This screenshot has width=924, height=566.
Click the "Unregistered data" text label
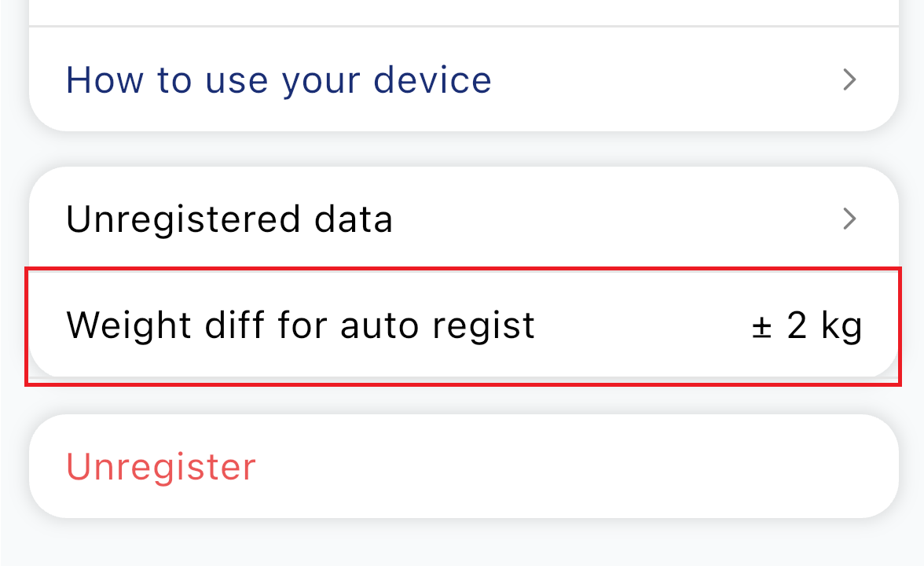(229, 219)
